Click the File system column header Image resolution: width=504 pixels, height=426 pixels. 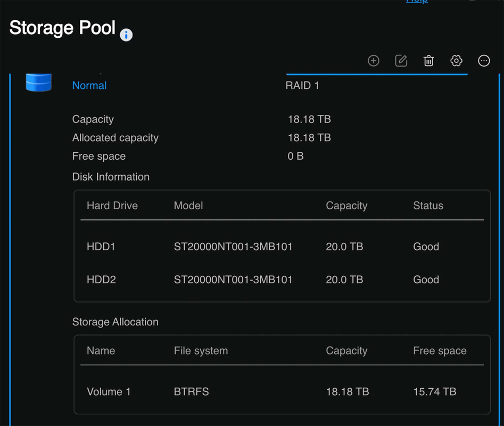coord(201,351)
